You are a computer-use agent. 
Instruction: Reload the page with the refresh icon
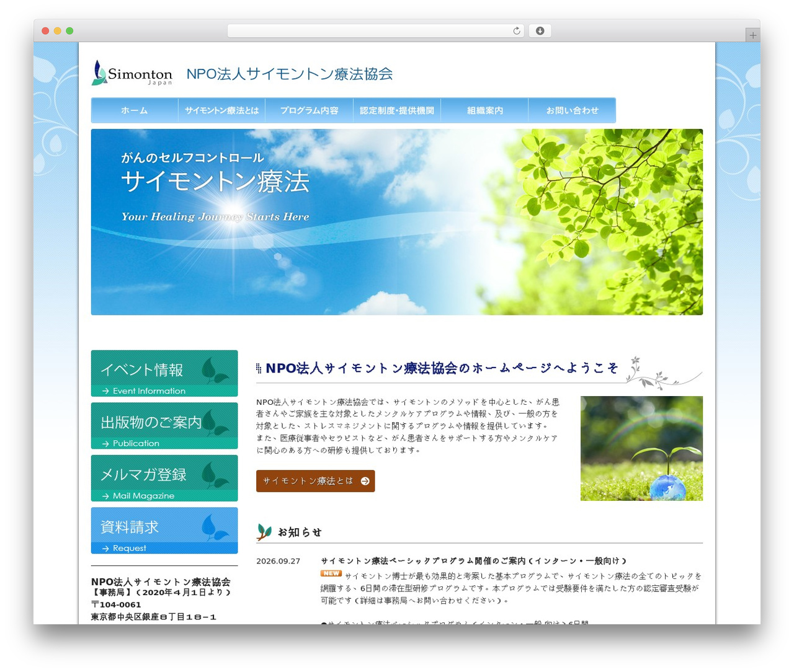[x=516, y=31]
